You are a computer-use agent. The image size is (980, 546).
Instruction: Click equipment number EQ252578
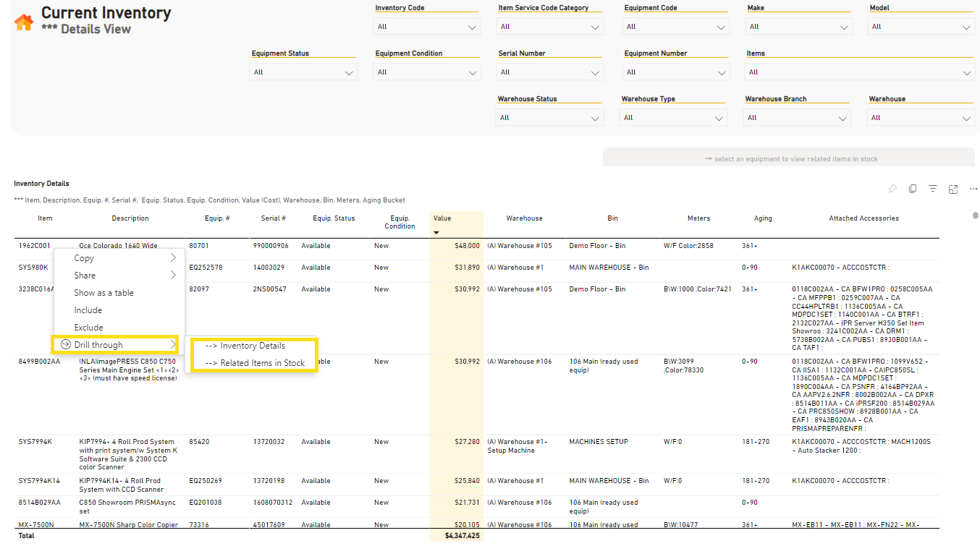pyautogui.click(x=205, y=268)
